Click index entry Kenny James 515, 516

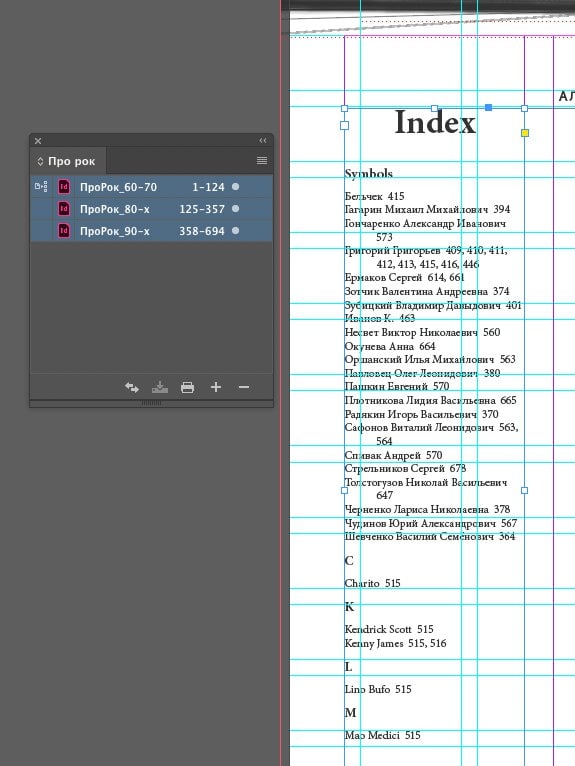click(x=395, y=643)
